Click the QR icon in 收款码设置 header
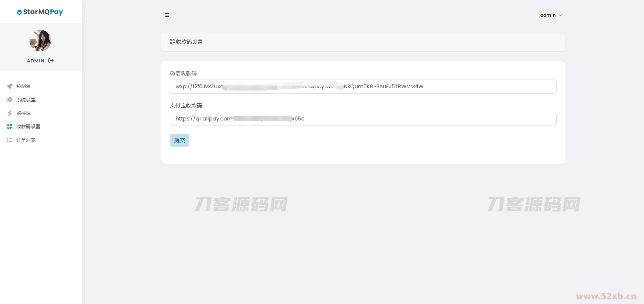The width and height of the screenshot is (644, 304). point(172,42)
